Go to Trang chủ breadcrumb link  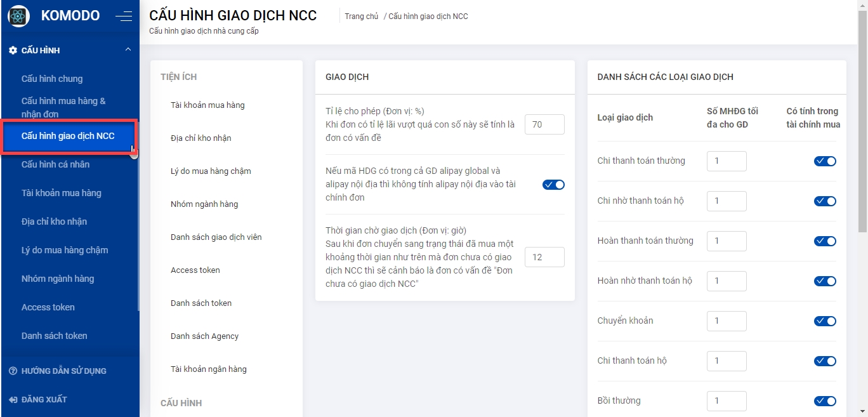click(x=362, y=17)
